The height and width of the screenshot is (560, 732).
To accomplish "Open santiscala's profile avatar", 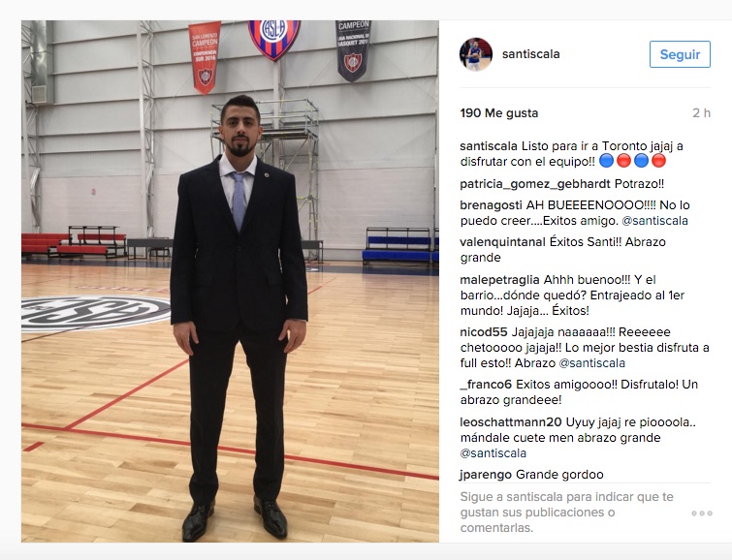I will click(x=476, y=54).
